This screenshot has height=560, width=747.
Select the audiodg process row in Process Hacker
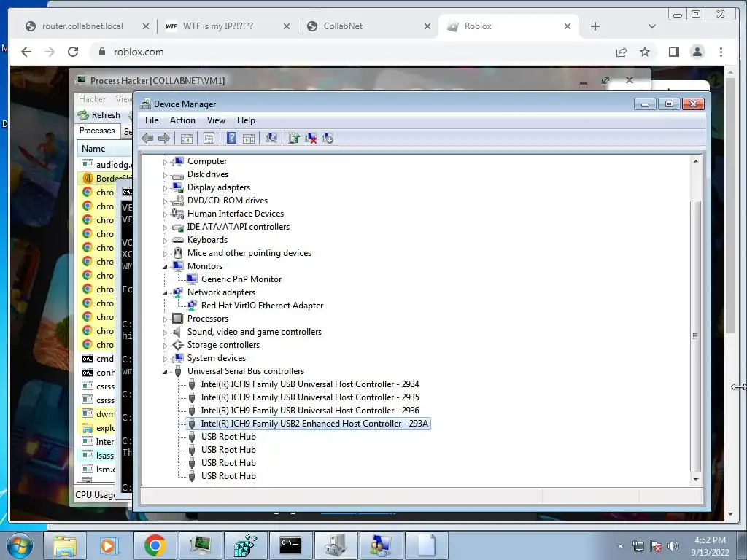click(x=105, y=164)
